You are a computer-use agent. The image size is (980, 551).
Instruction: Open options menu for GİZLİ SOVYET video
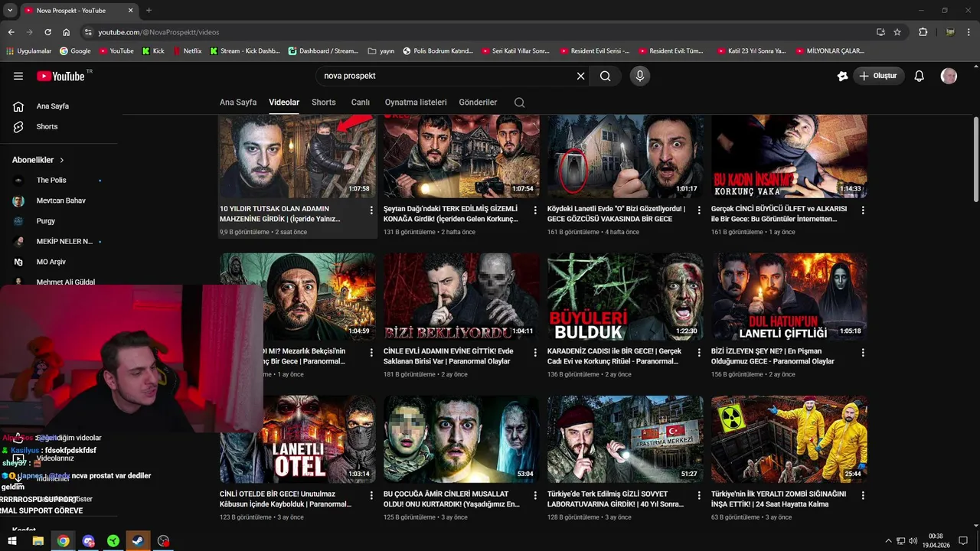[x=699, y=496]
